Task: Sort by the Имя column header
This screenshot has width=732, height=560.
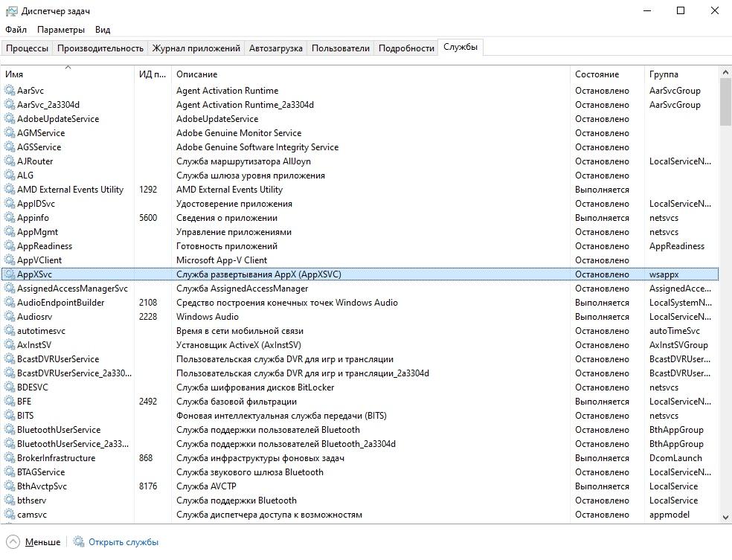Action: coord(68,74)
